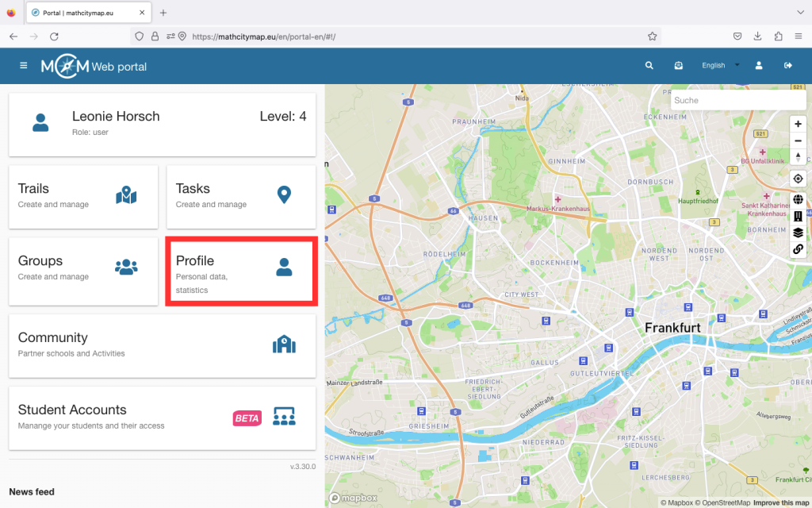812x508 pixels.
Task: Open the Student Accounts tile
Action: [x=162, y=417]
